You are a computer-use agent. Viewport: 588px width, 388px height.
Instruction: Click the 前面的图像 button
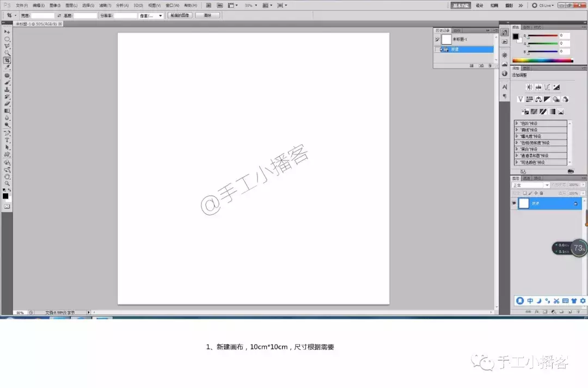(x=180, y=15)
